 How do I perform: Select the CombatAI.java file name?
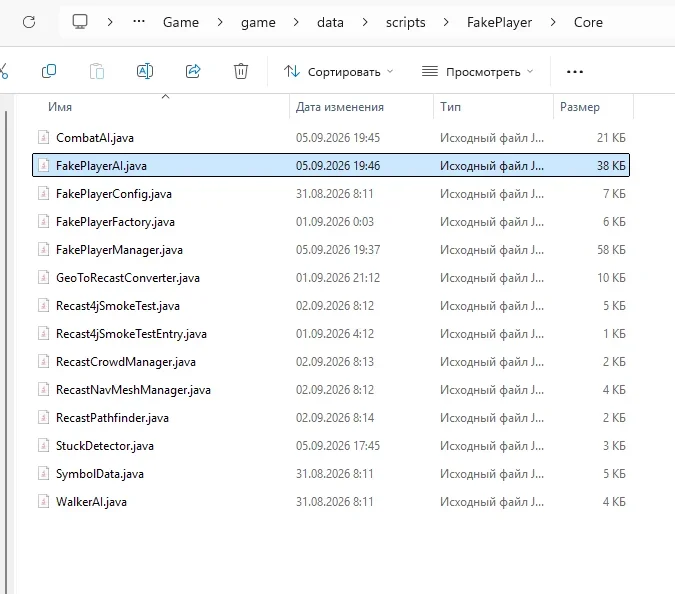95,138
